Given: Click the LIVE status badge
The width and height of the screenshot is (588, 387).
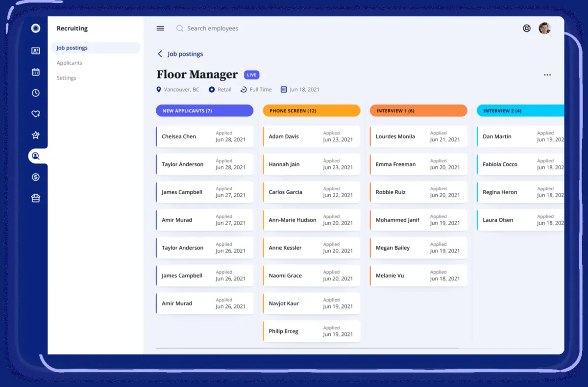Looking at the screenshot, I should (251, 75).
